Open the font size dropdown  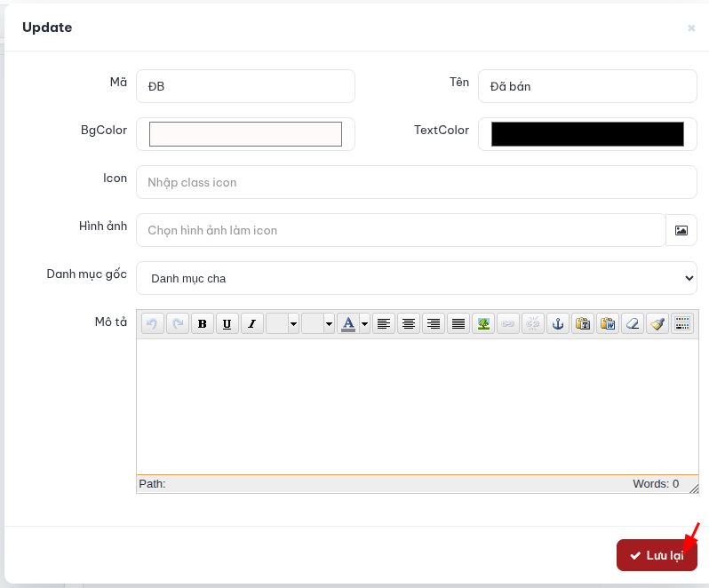[x=318, y=323]
